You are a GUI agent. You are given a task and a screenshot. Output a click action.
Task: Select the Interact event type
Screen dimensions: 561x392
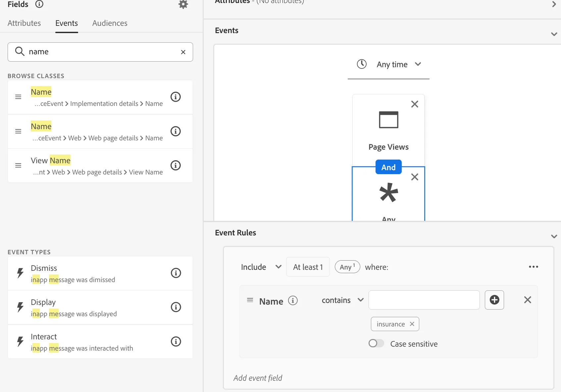tap(100, 342)
